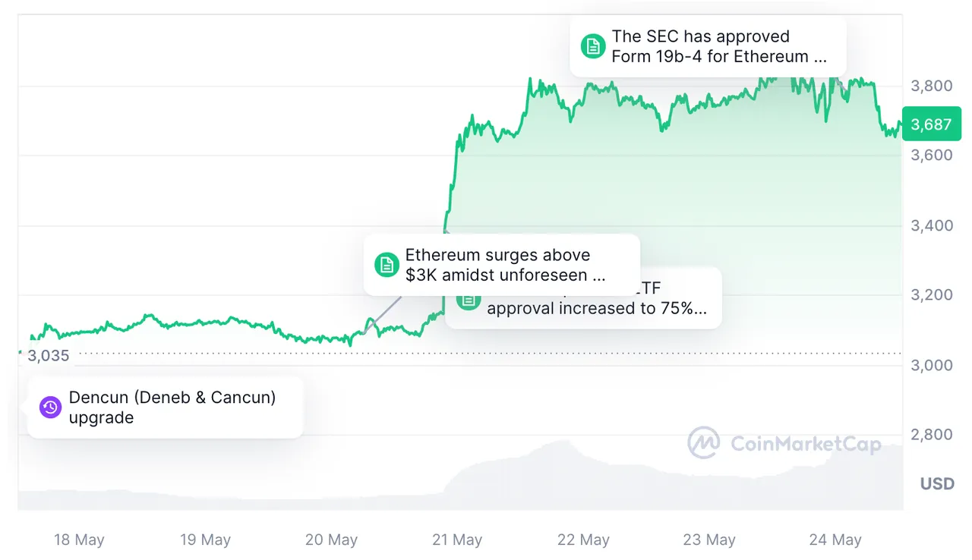Click the USD currency label

(x=937, y=484)
